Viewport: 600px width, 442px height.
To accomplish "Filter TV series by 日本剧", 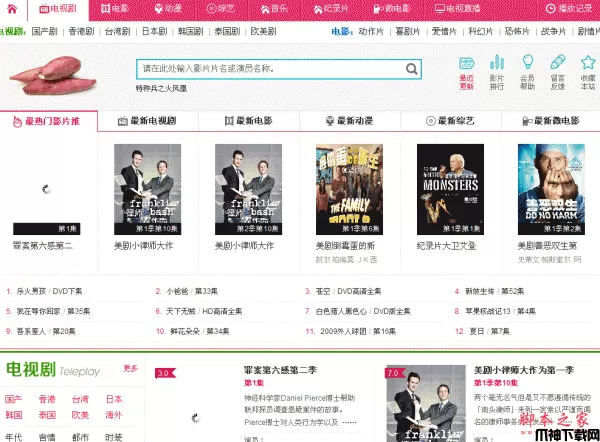I will [155, 31].
